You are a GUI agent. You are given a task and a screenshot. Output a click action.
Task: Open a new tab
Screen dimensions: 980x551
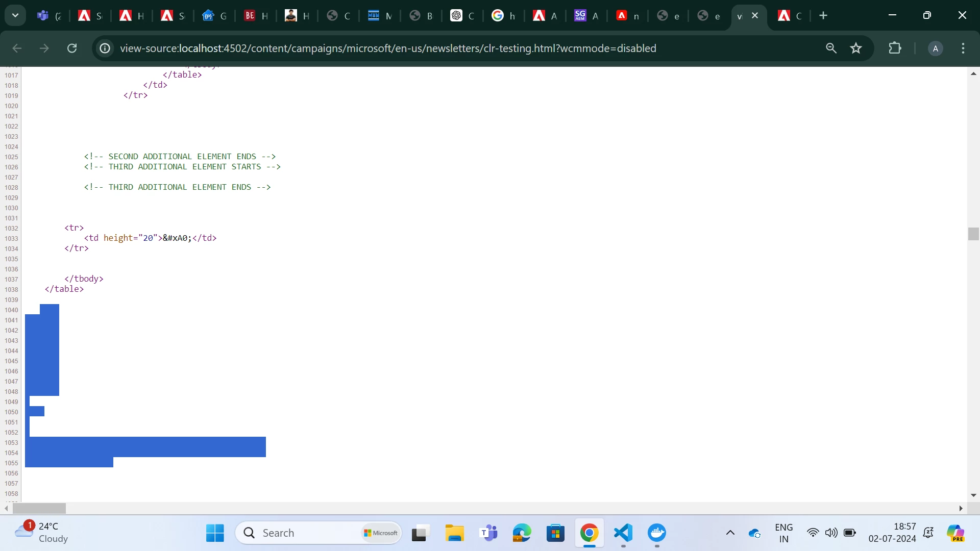(x=823, y=15)
